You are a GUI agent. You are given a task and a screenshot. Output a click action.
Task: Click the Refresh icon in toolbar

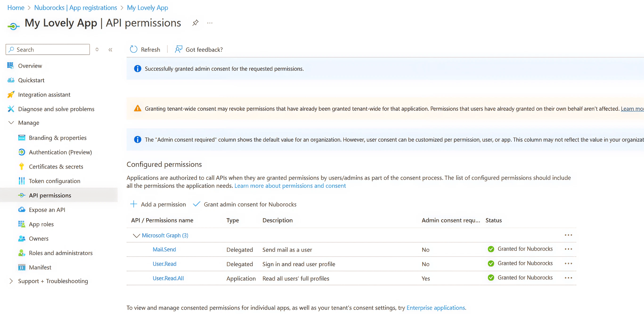pos(134,49)
